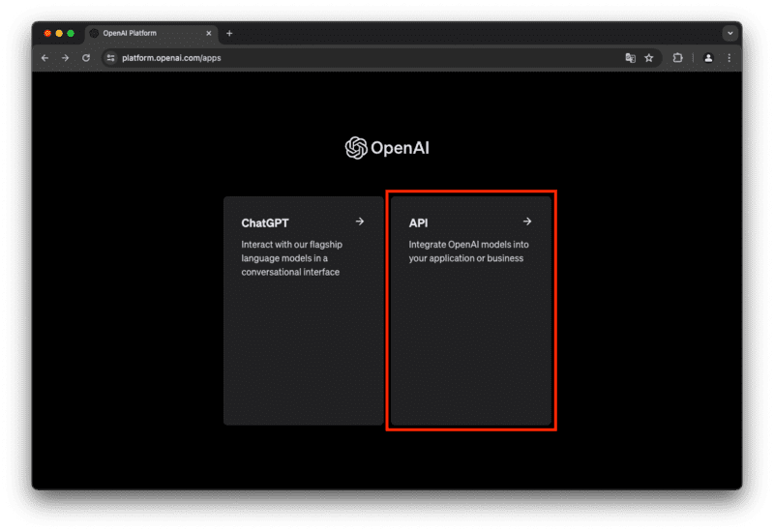Click the arrow on the ChatGPT card

click(x=360, y=222)
